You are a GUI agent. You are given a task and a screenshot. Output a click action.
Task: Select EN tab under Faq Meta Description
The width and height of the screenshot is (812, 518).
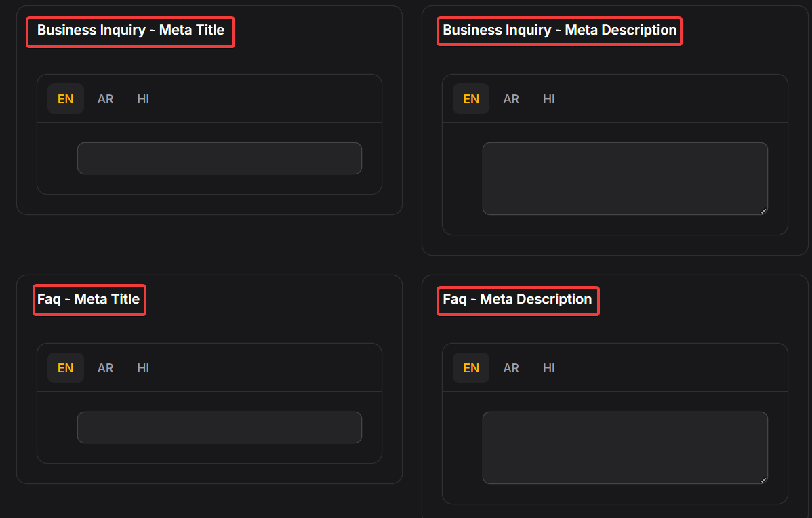[471, 368]
